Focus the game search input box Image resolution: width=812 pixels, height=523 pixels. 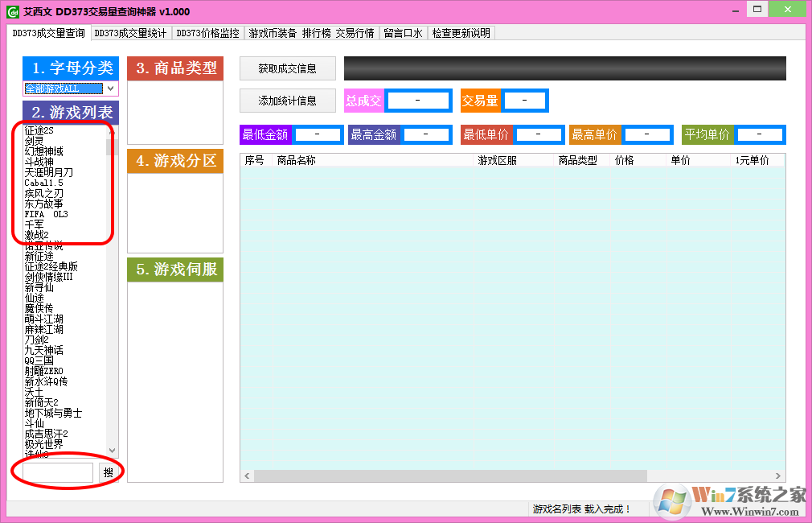pyautogui.click(x=58, y=473)
